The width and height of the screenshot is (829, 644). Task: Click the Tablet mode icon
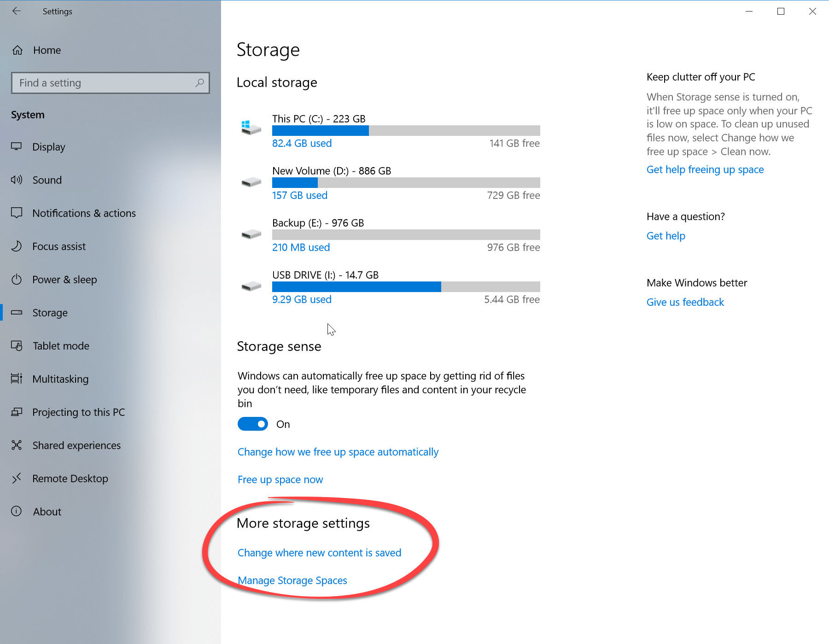tap(17, 345)
